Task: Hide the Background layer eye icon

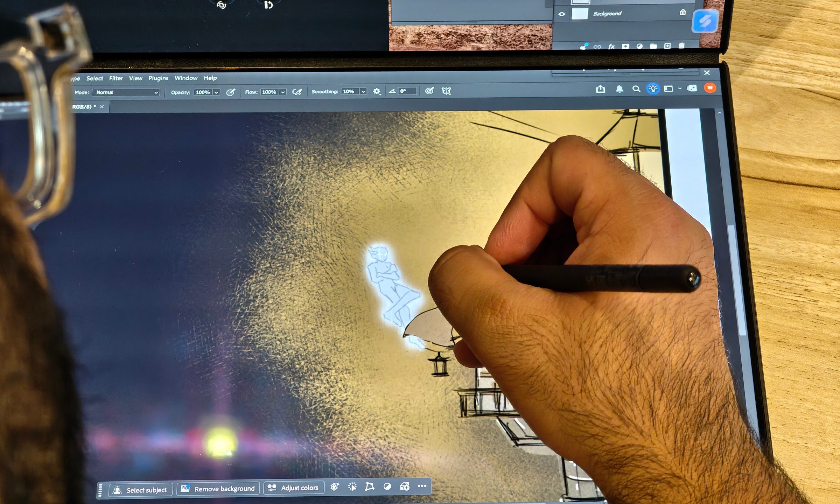Action: pos(562,14)
